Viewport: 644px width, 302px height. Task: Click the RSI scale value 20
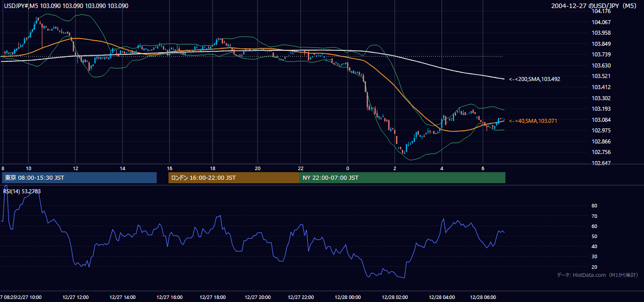click(x=594, y=267)
